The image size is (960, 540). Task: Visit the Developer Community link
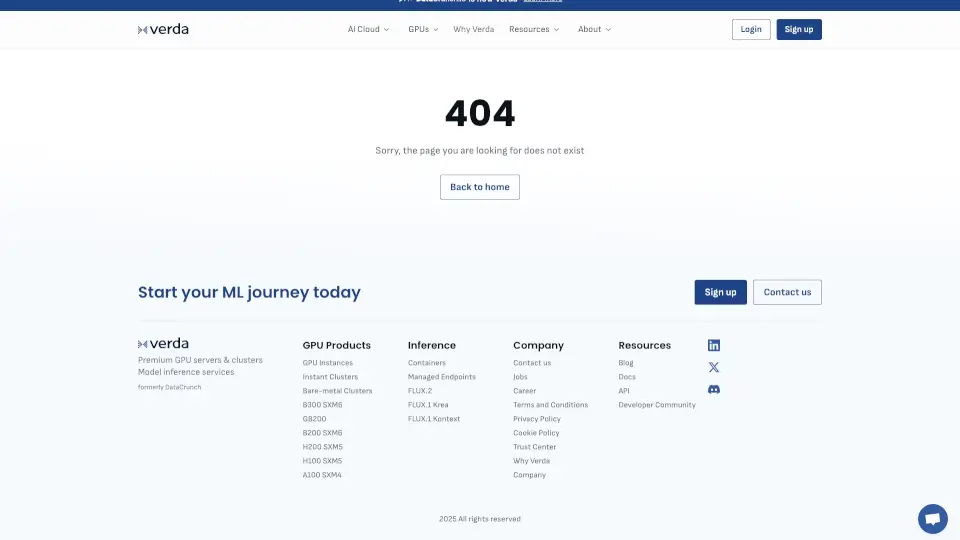(656, 405)
